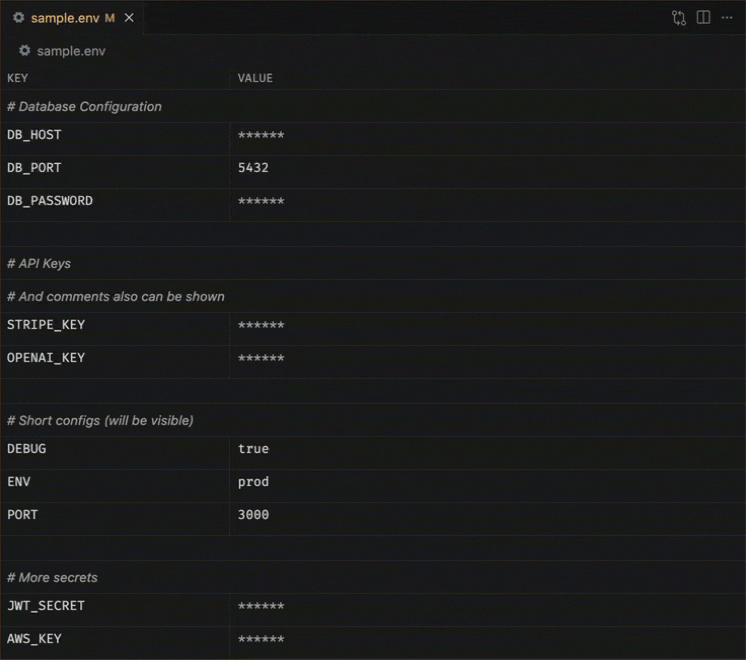Click the DB_PORT value 5432
This screenshot has width=746, height=660.
coord(253,168)
